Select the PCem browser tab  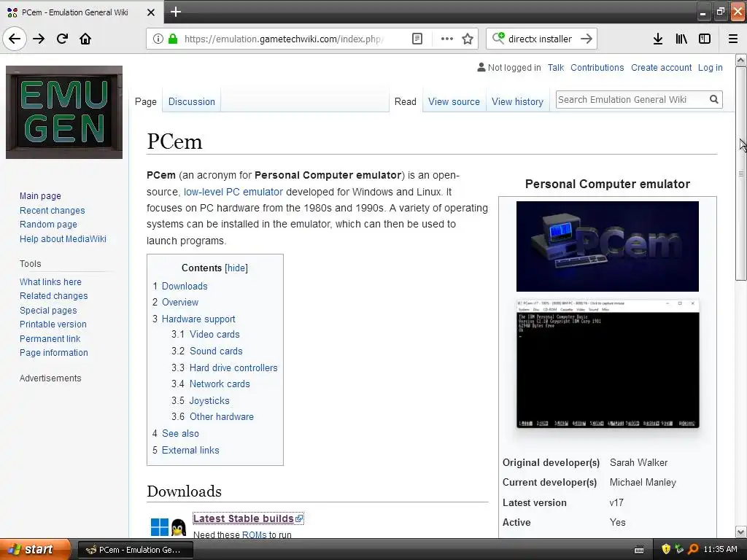pos(82,12)
